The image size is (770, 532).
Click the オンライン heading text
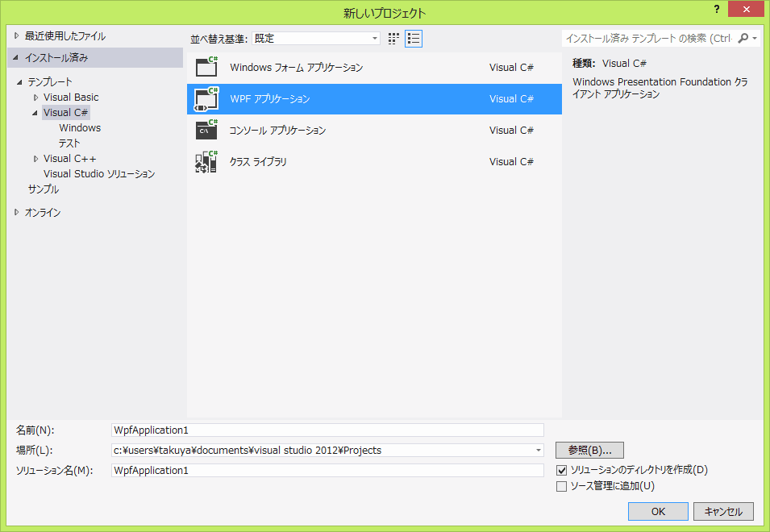click(x=43, y=213)
